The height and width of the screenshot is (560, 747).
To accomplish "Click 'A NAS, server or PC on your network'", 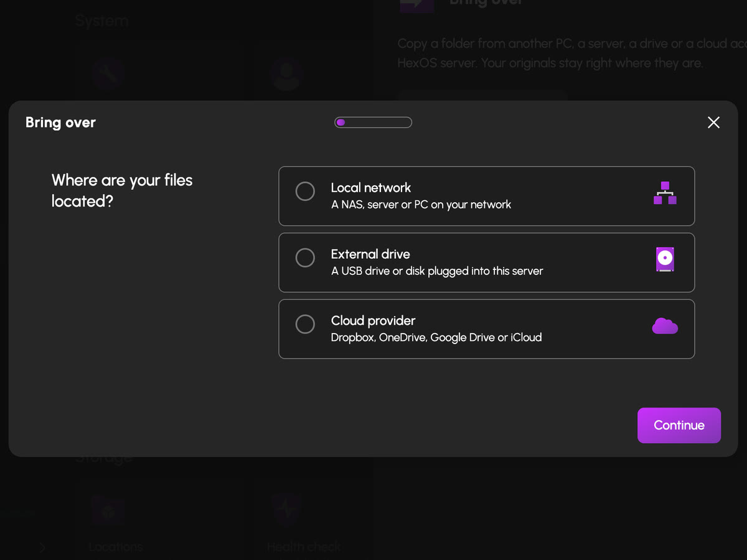I will [x=421, y=205].
